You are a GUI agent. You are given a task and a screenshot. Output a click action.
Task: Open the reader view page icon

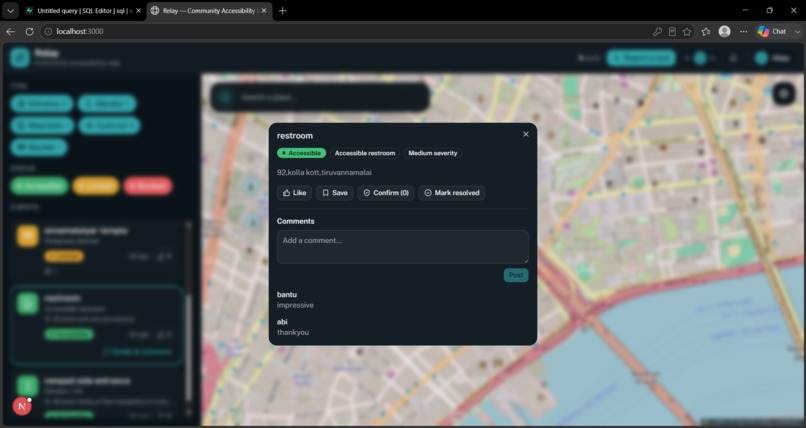672,31
